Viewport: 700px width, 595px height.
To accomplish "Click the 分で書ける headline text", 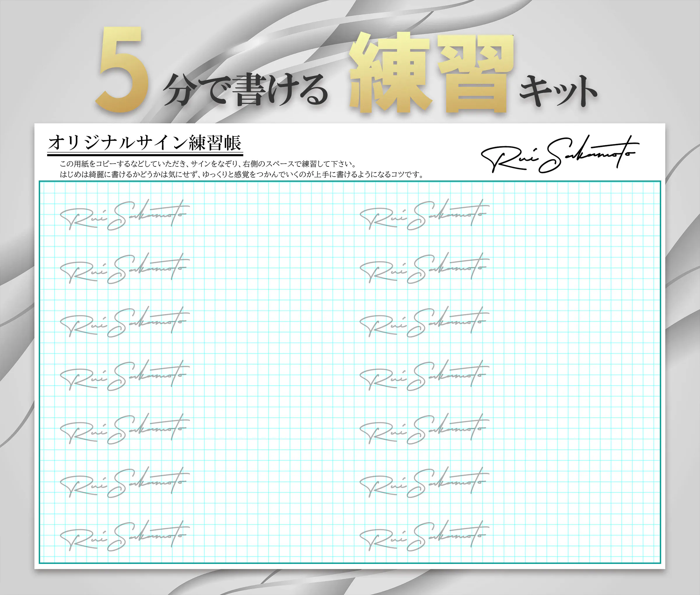I will pyautogui.click(x=245, y=89).
